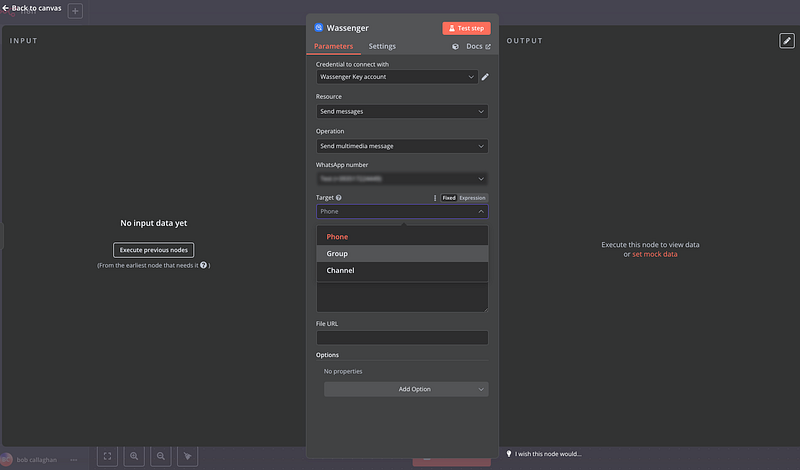Open the Target parameter options menu dots
The width and height of the screenshot is (800, 470).
tap(434, 198)
